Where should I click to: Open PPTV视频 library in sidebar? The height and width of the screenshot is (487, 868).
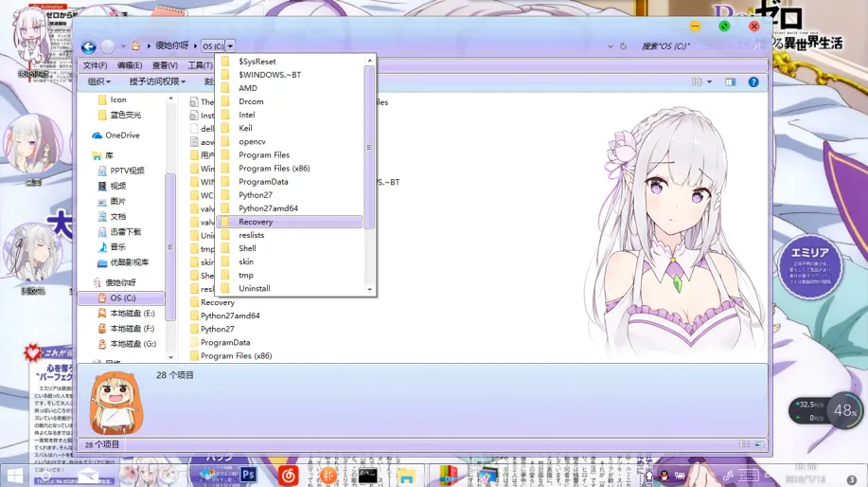[x=127, y=171]
